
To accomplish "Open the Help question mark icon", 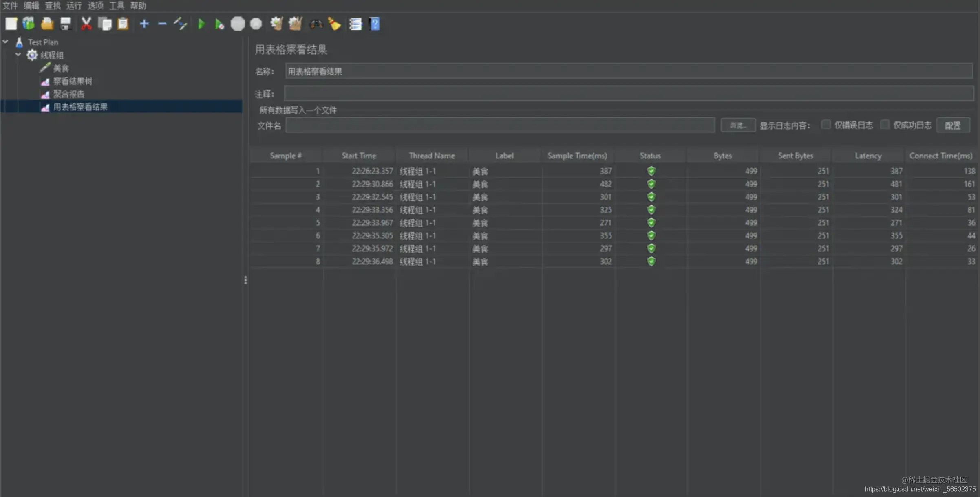I will (x=374, y=24).
